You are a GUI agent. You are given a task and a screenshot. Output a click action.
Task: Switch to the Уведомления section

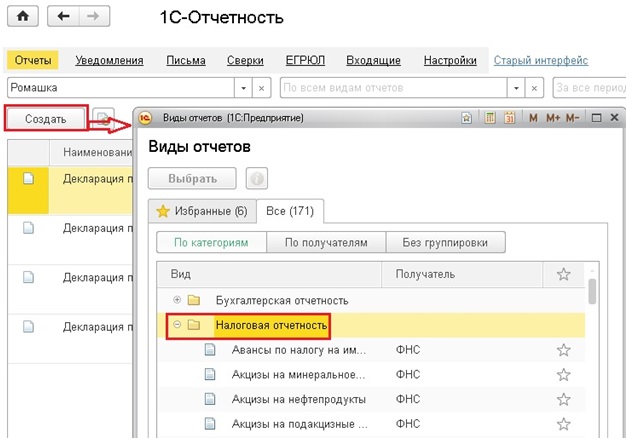[x=109, y=60]
